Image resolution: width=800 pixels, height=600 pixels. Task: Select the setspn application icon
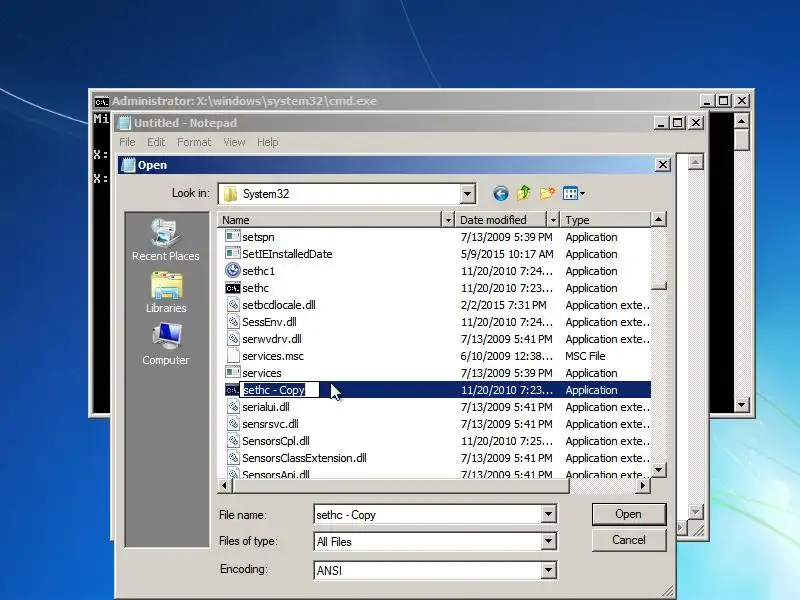tap(233, 237)
